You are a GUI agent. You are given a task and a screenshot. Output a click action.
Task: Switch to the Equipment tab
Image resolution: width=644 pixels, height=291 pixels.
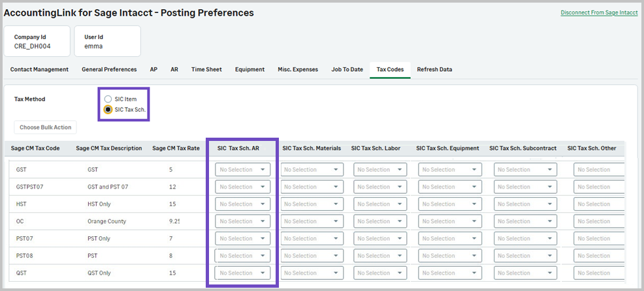[x=250, y=69]
